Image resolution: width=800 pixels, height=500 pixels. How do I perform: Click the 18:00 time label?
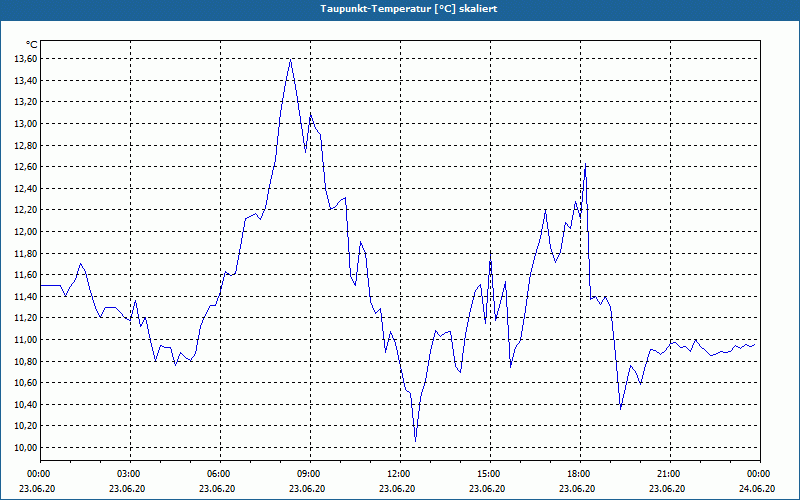pos(578,474)
